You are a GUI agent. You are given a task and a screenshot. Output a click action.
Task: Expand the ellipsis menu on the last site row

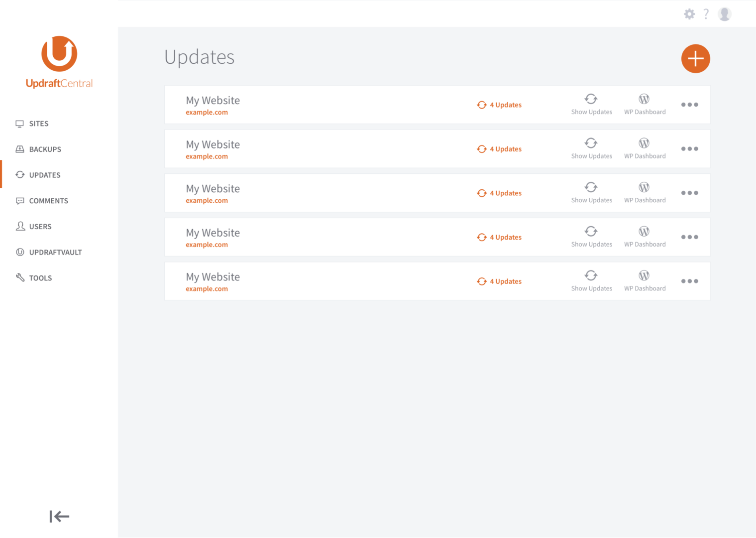pyautogui.click(x=689, y=281)
